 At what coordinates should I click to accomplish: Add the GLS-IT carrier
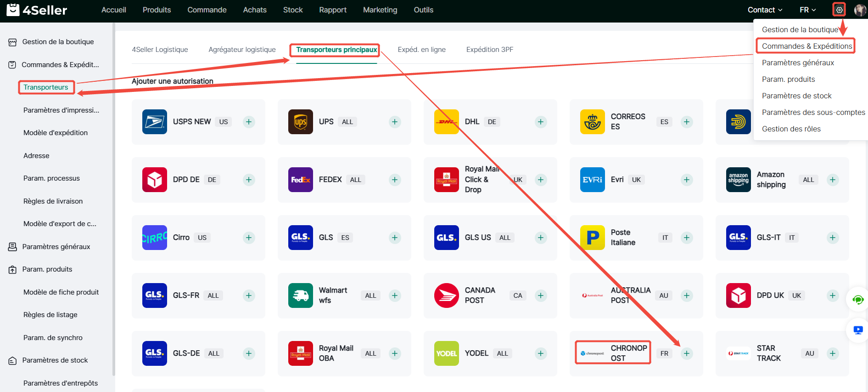click(833, 238)
